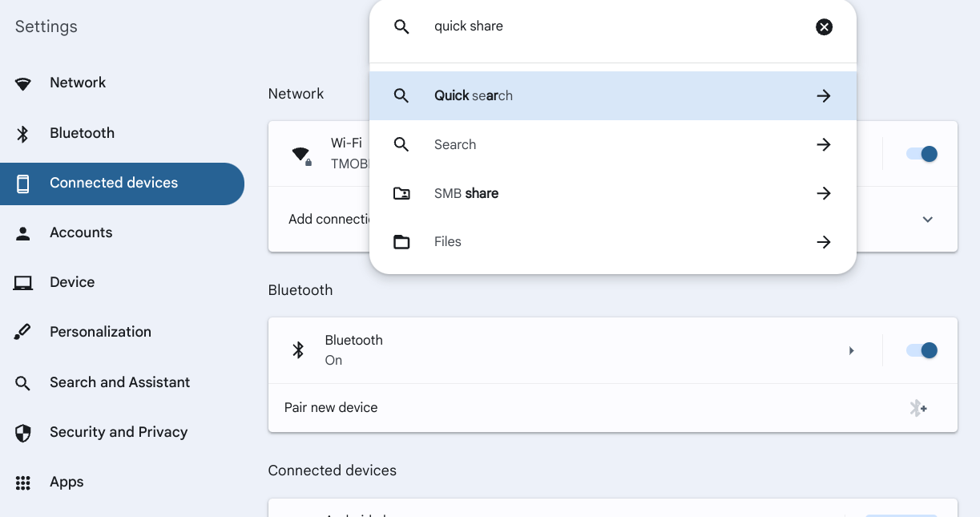This screenshot has width=980, height=517.
Task: Open the Quick search suggestion arrow
Action: click(x=824, y=96)
